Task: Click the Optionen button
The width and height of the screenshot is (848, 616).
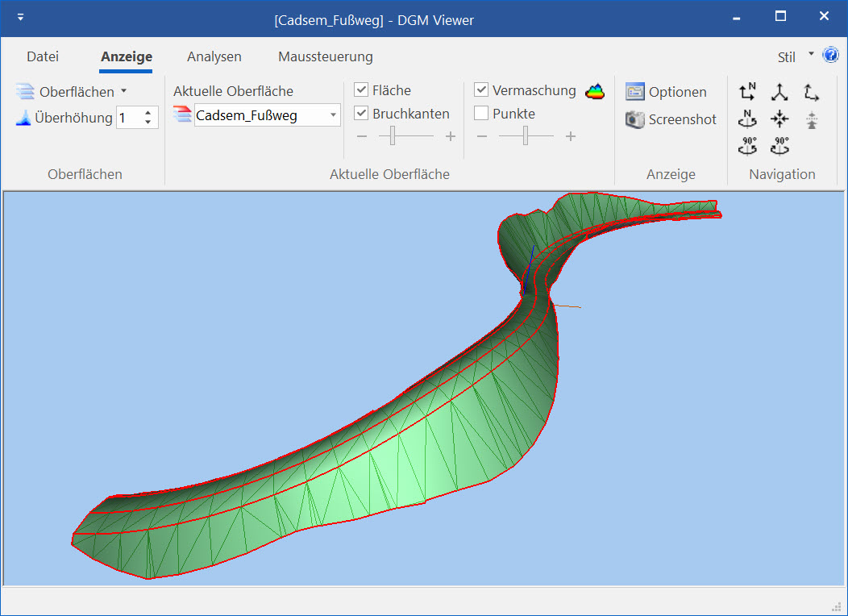Action: (667, 92)
